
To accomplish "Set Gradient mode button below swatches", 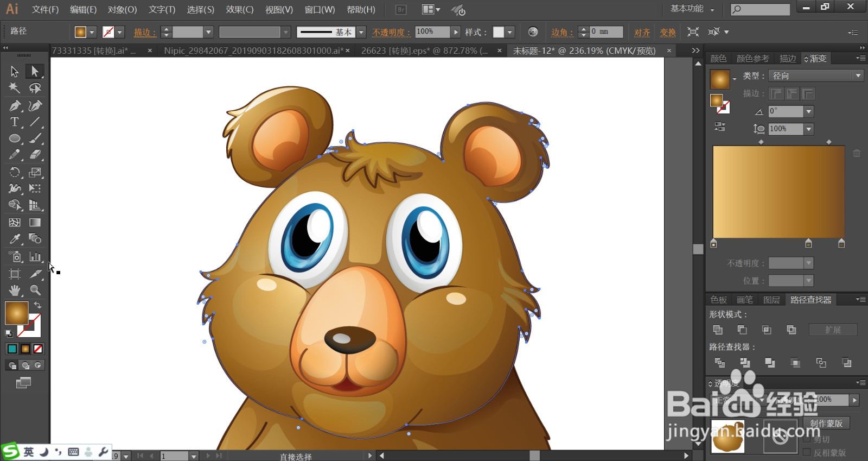I will click(25, 349).
